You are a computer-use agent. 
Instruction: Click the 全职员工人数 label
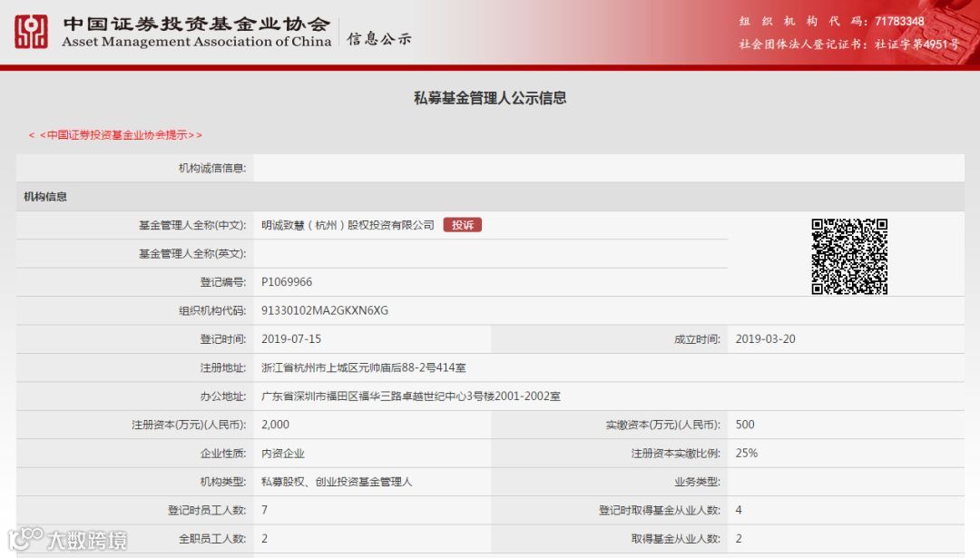click(x=211, y=539)
